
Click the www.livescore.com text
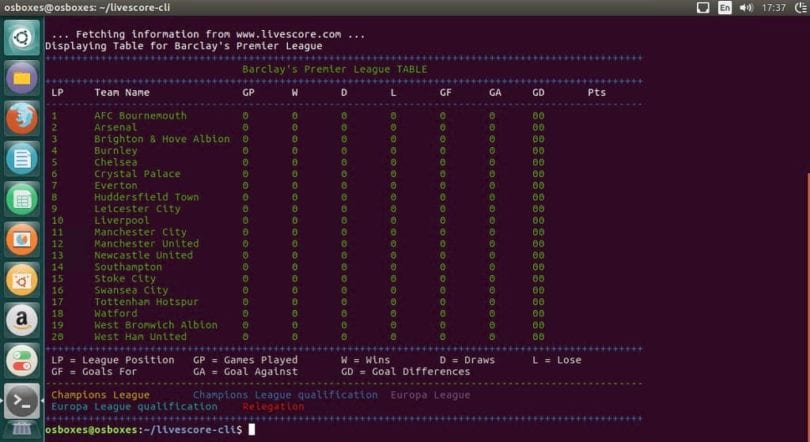click(288, 34)
